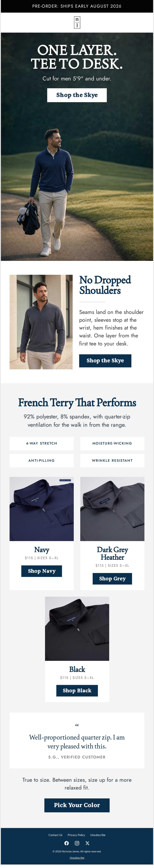
Task: Open the Instagram icon in footer
Action: point(77,843)
